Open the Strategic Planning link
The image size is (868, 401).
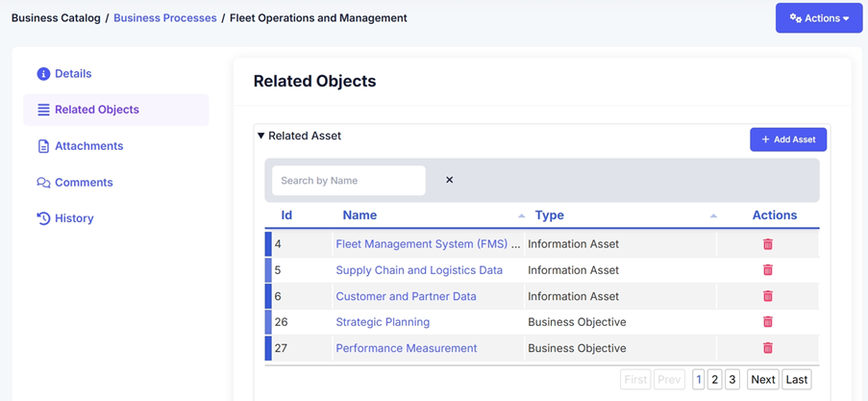click(383, 322)
